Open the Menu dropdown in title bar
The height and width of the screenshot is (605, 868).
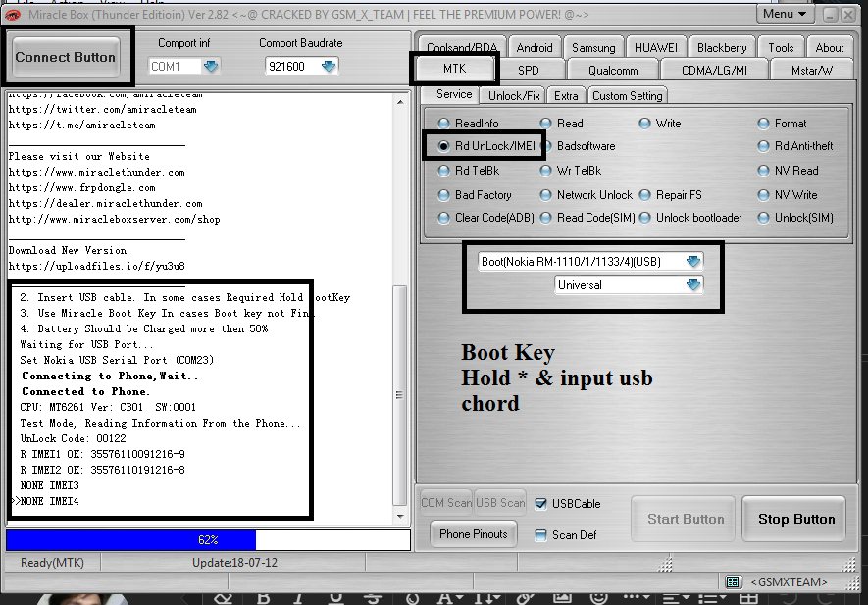[x=785, y=14]
